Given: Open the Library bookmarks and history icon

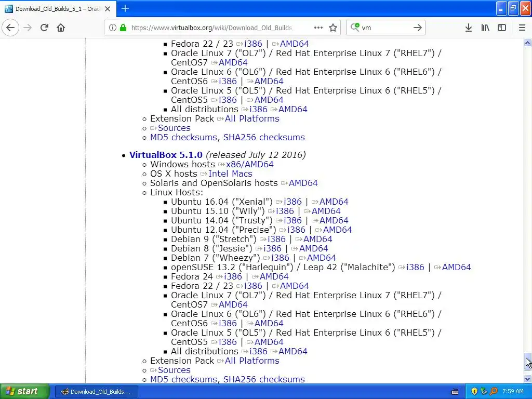Looking at the screenshot, I should click(x=485, y=28).
